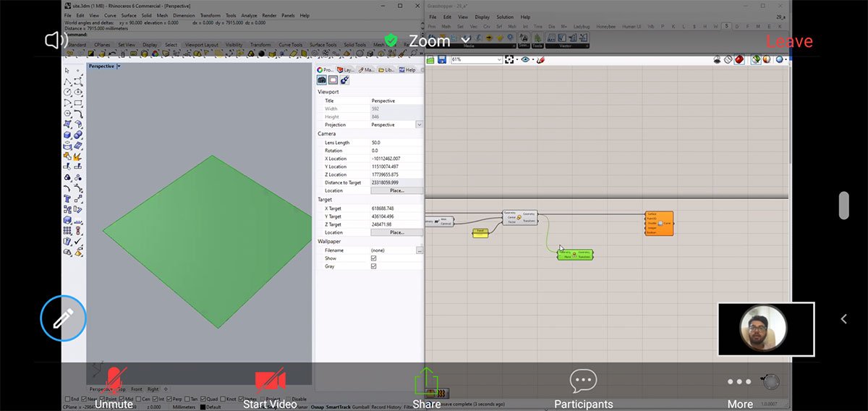Viewport: 868px width, 411px height.
Task: Click the Grasshopper zoom extents icon
Action: pyautogui.click(x=510, y=59)
